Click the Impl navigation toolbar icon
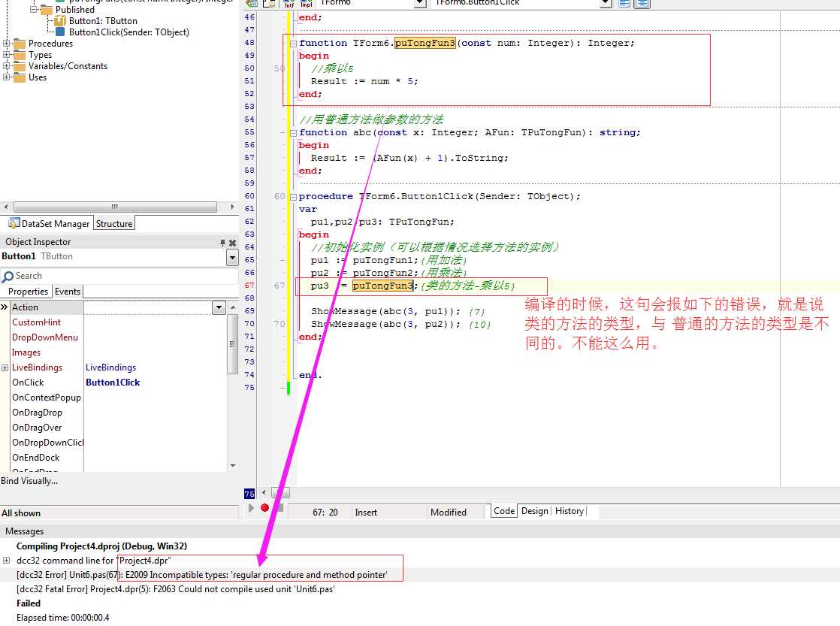This screenshot has height=626, width=840. [307, 3]
